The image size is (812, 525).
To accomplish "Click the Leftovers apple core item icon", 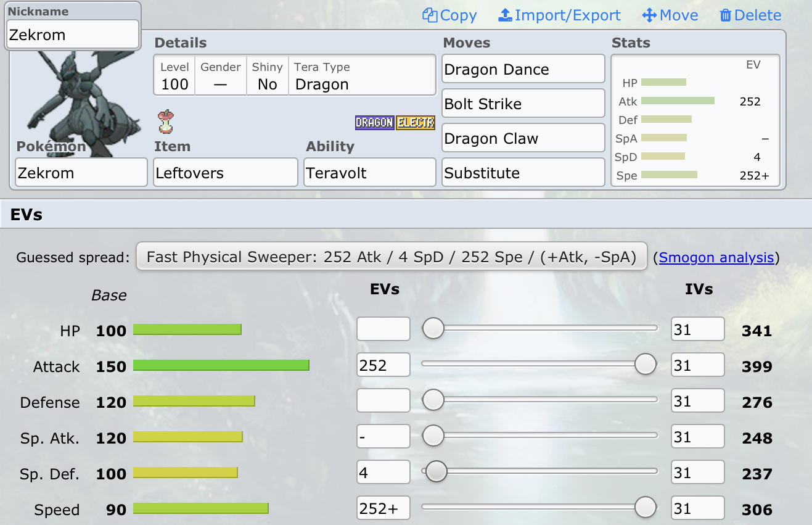I will [x=166, y=122].
